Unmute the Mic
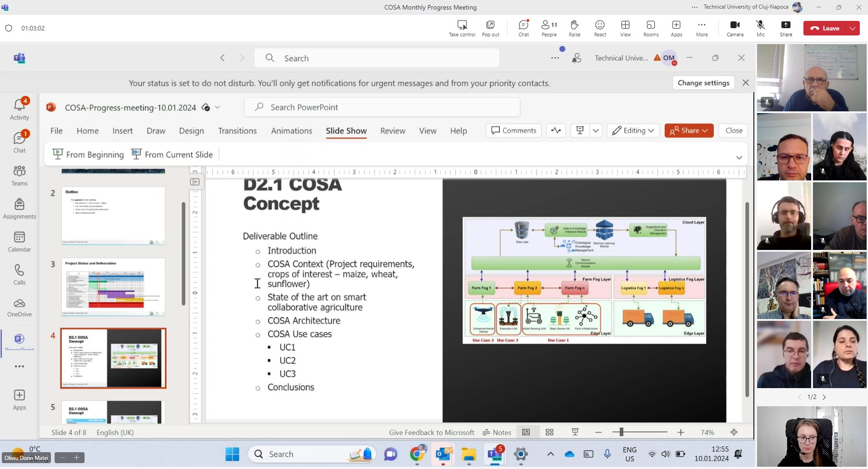 coord(760,28)
